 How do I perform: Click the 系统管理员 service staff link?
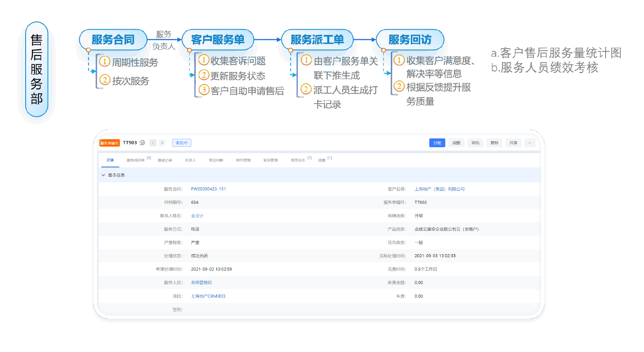pos(201,283)
